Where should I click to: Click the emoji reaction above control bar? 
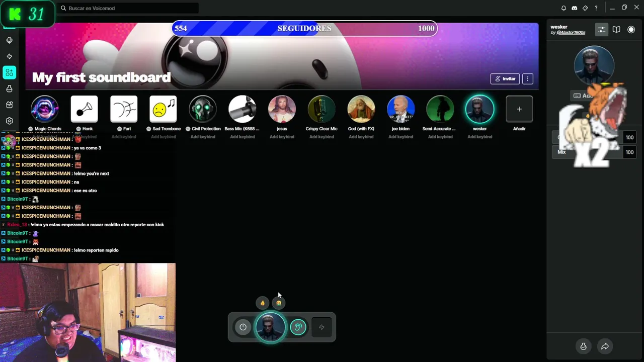(x=279, y=303)
